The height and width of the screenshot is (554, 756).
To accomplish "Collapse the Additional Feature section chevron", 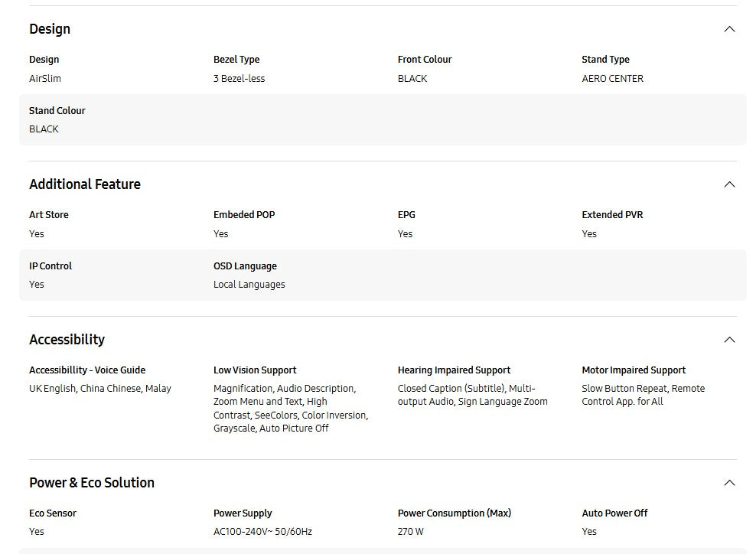I will point(729,184).
